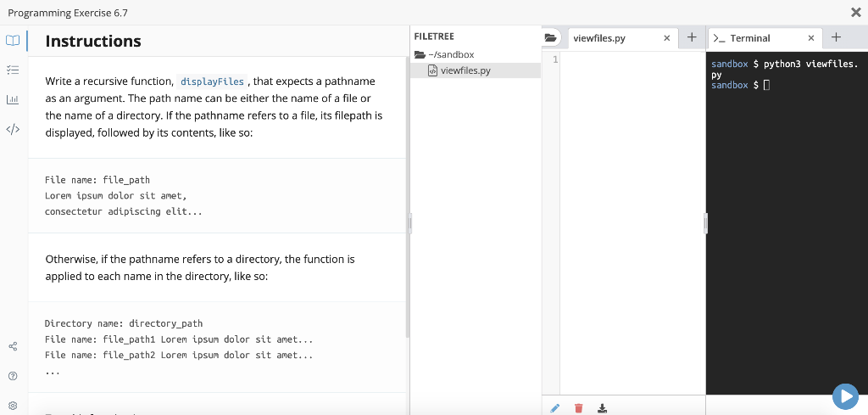Click line 1 in the code editor
Screen dimensions: 868x415
click(632, 59)
